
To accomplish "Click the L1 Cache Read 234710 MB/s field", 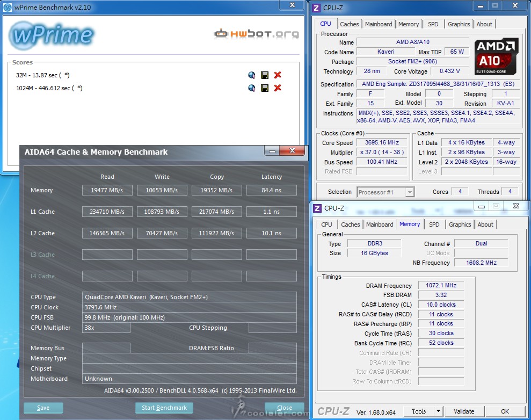I will pyautogui.click(x=107, y=212).
